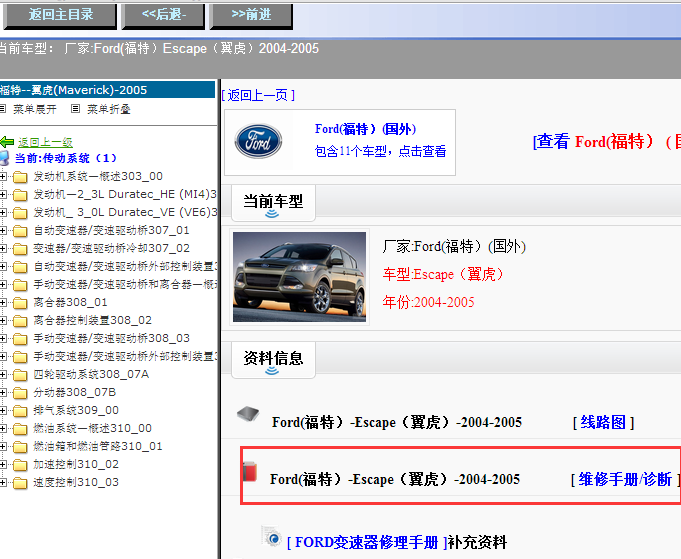The width and height of the screenshot is (681, 559).
Task: Click folder icon of 手动变速器/变速驱动桥308_03
Action: pyautogui.click(x=20, y=339)
